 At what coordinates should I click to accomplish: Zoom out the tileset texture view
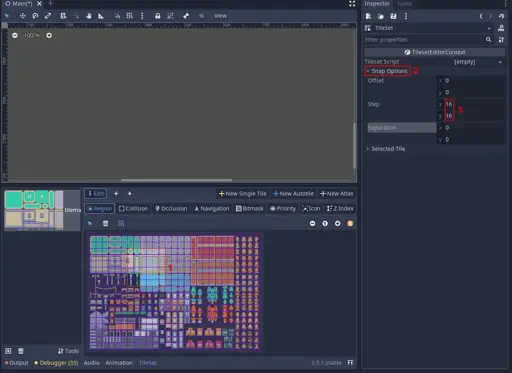[x=312, y=223]
